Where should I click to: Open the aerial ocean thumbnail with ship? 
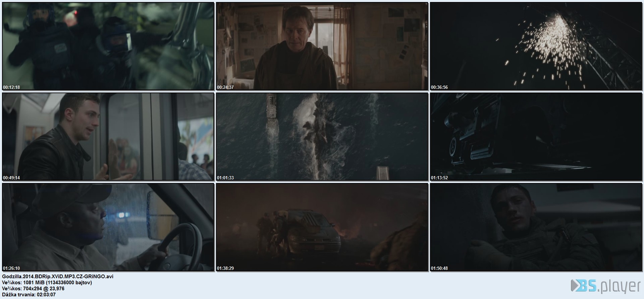tap(322, 137)
